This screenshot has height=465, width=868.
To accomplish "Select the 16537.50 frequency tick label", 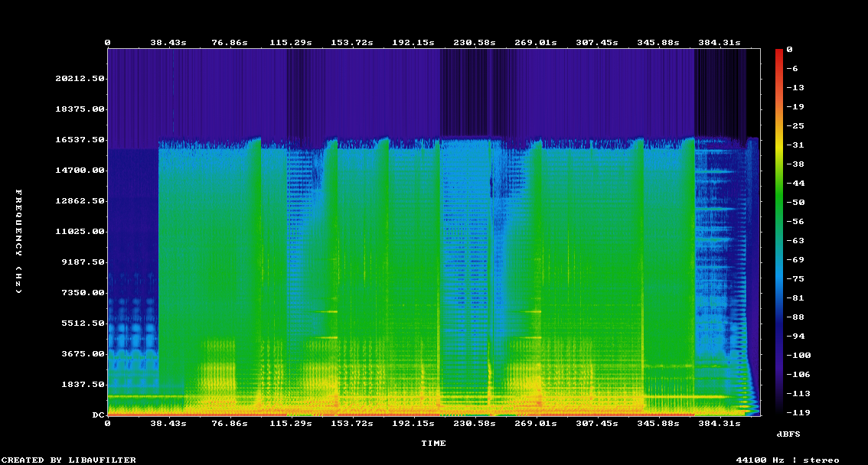I will (x=79, y=139).
